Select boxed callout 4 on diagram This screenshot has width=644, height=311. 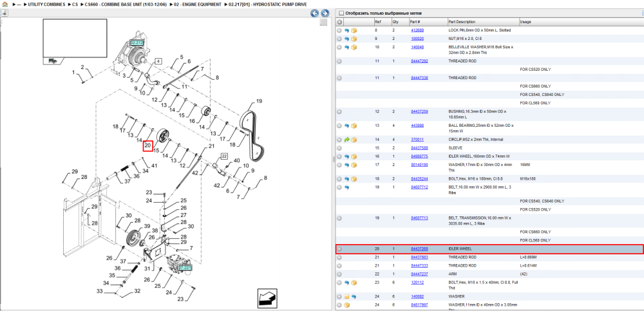158,61
